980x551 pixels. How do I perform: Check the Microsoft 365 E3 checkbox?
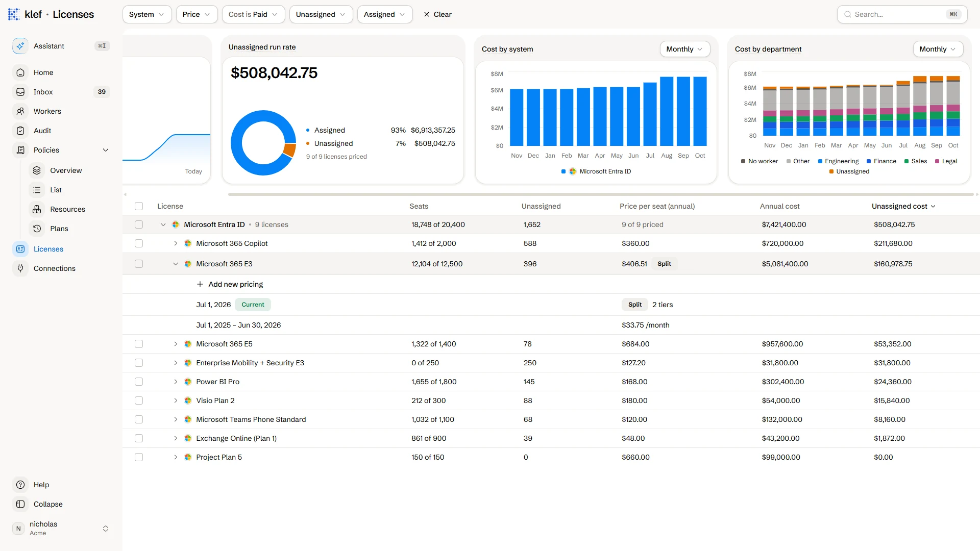click(x=139, y=264)
